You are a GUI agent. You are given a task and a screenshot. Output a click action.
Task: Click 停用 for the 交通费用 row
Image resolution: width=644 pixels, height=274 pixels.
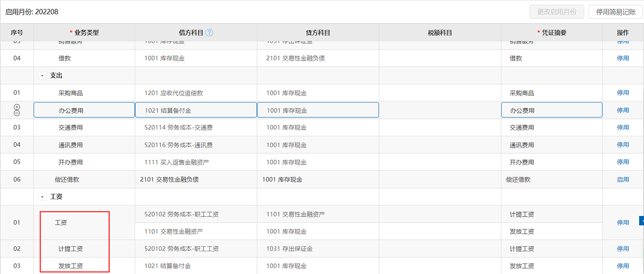pos(623,127)
